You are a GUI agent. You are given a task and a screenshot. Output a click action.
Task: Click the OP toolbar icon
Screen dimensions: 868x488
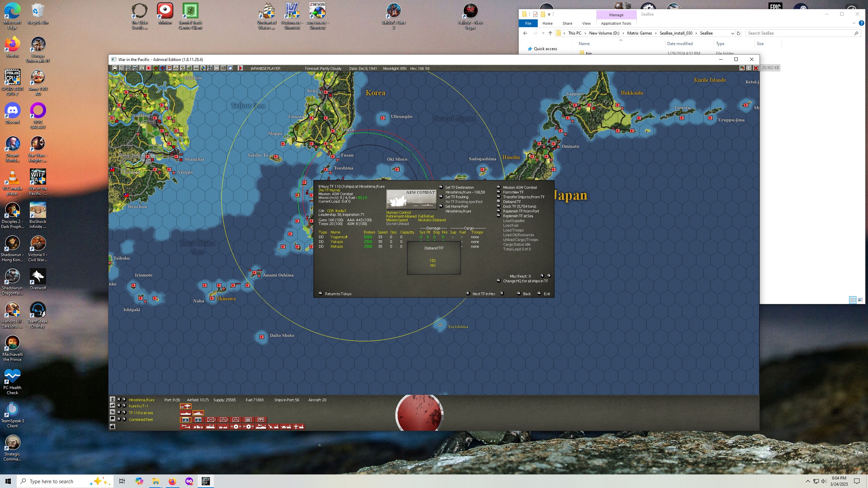point(217,68)
